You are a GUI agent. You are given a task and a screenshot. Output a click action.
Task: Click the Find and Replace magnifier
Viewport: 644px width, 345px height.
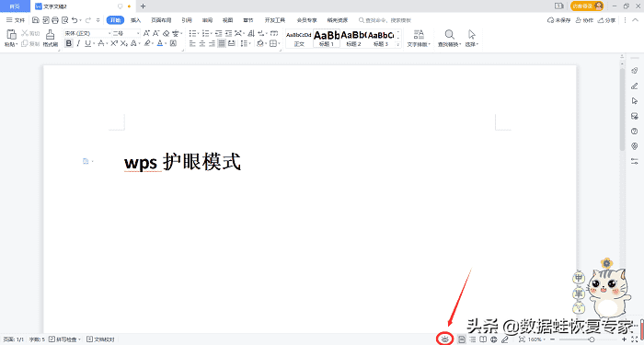(449, 35)
